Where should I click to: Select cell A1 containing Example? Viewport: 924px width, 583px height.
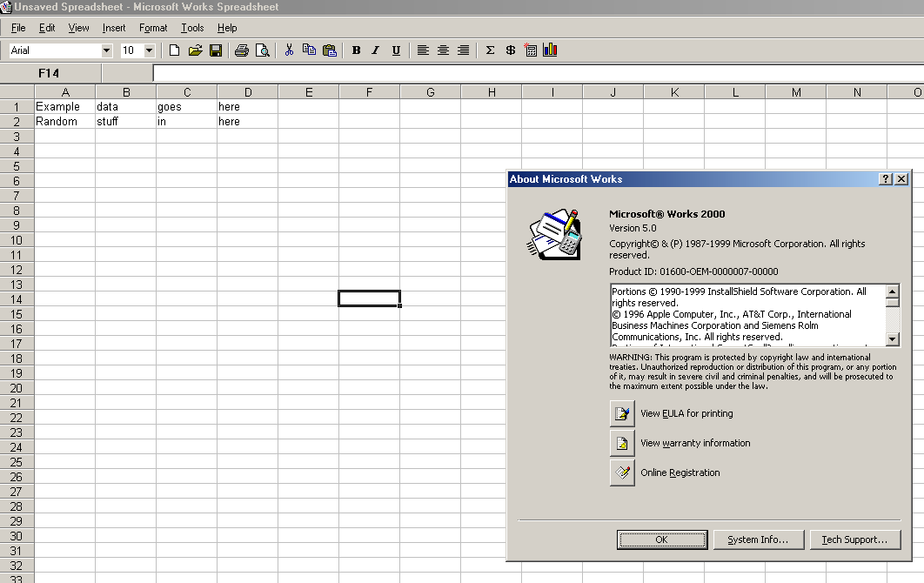(64, 107)
